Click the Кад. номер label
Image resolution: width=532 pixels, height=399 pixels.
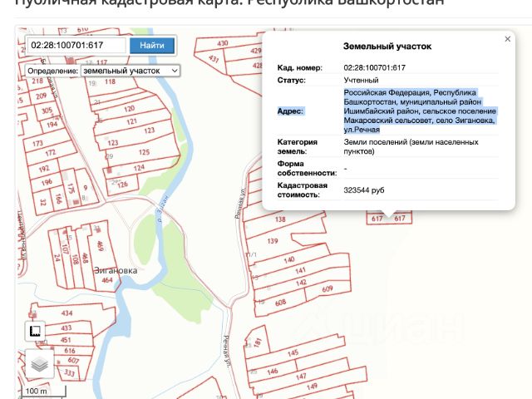[x=299, y=67]
